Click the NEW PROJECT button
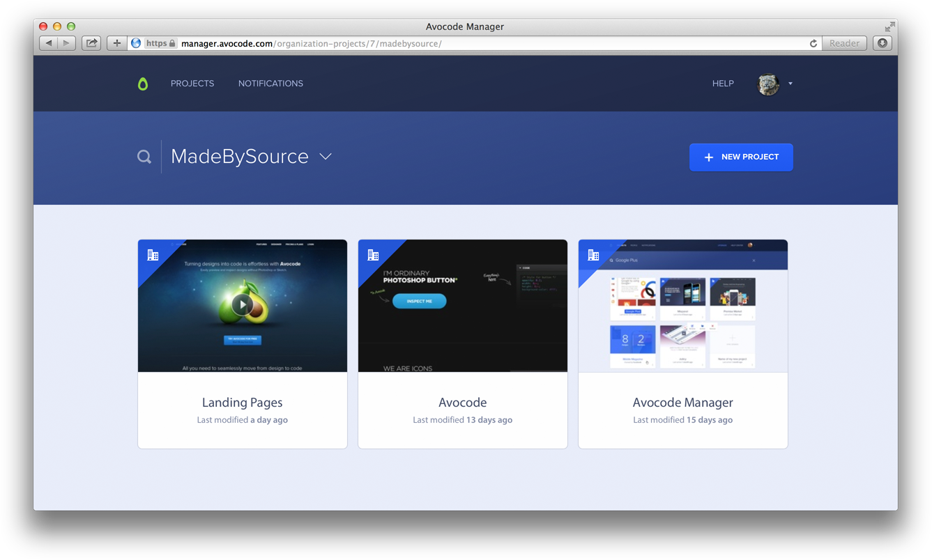 741,157
